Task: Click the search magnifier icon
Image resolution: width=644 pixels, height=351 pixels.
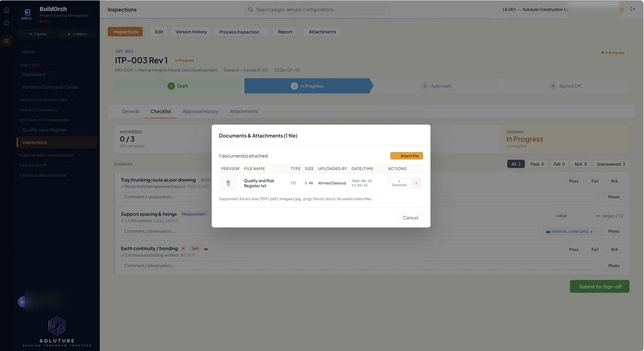Action: pyautogui.click(x=250, y=9)
